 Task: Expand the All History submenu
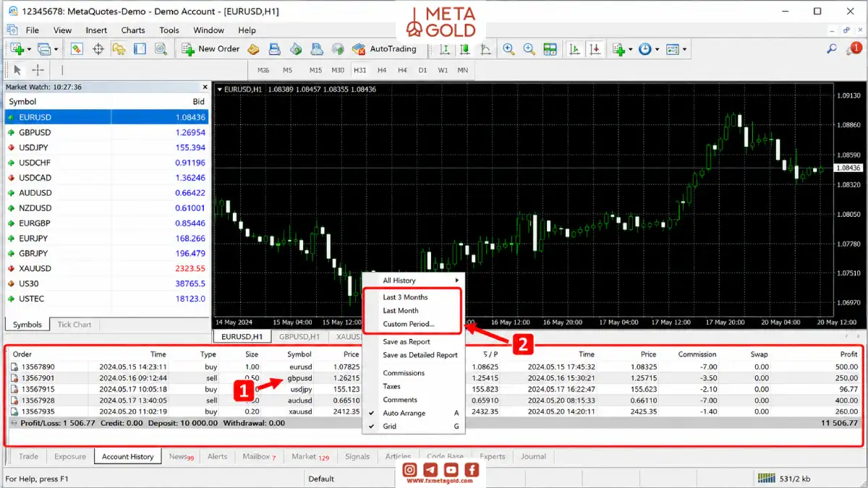coord(413,281)
